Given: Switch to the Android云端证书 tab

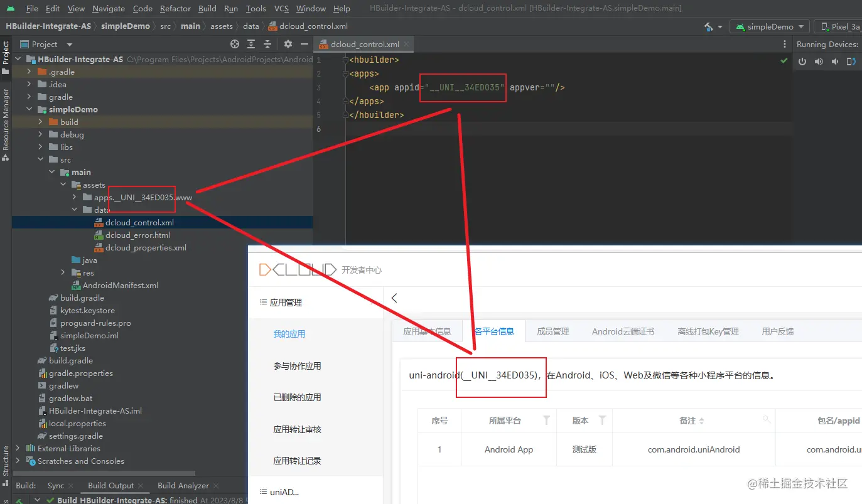Looking at the screenshot, I should point(623,331).
